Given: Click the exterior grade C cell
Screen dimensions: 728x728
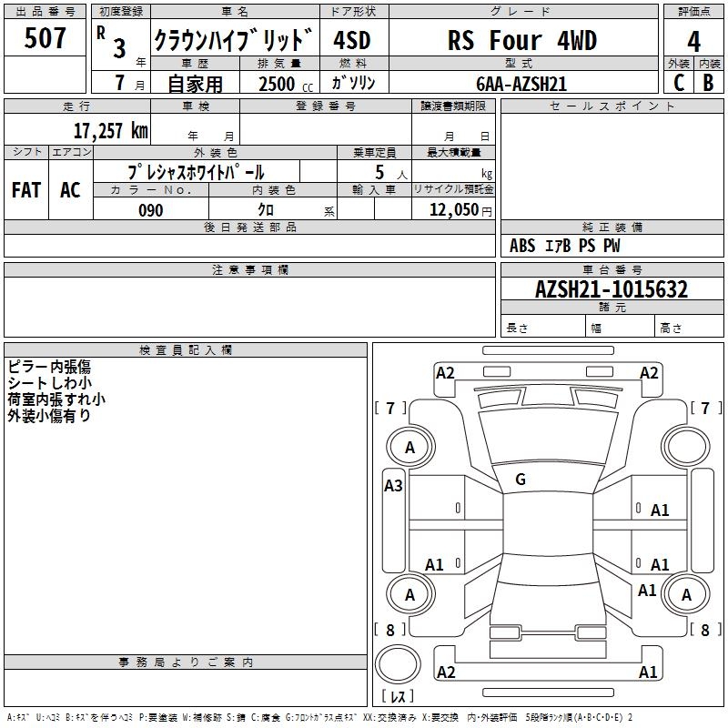Looking at the screenshot, I should [x=679, y=83].
